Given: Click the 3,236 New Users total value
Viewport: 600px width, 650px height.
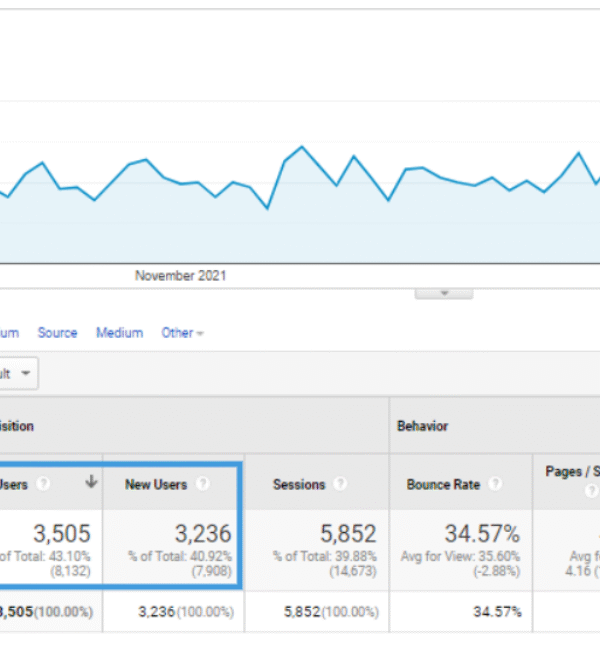Looking at the screenshot, I should point(202,534).
